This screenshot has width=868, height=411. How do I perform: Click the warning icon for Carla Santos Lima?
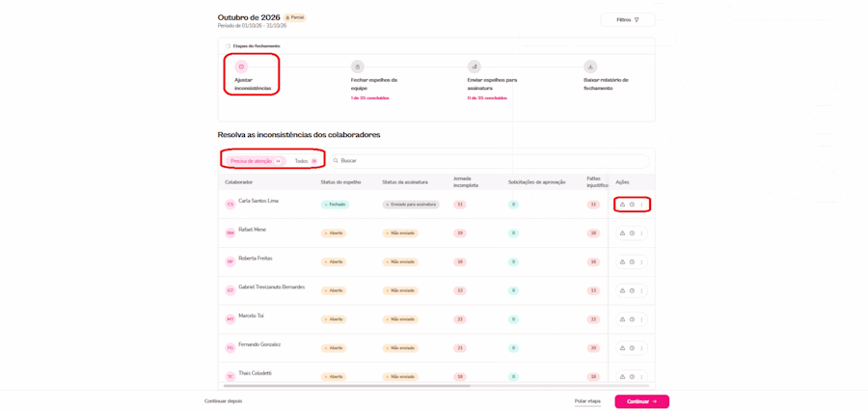[x=622, y=205]
